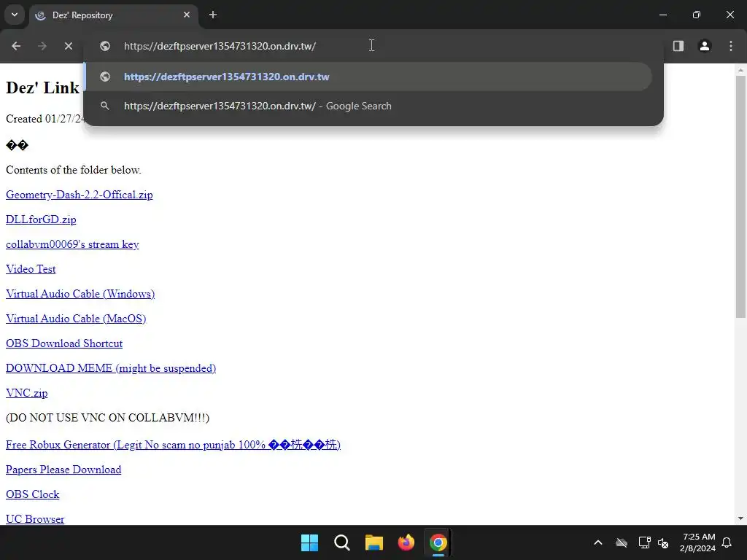This screenshot has width=747, height=560.
Task: Click the network display tray icon
Action: click(x=644, y=542)
